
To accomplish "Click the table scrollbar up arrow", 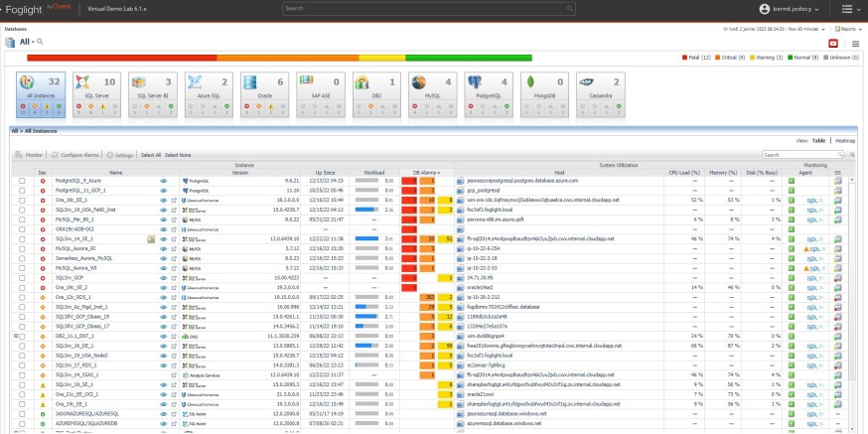I will pyautogui.click(x=851, y=180).
